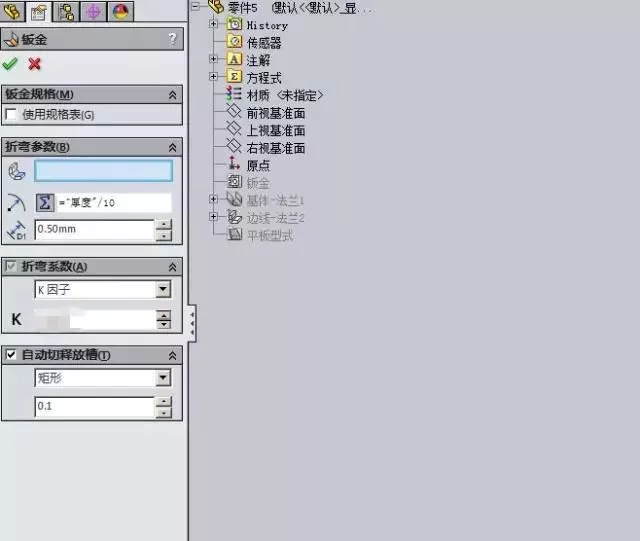
Task: Click the Σ equation button for bend radius
Action: pyautogui.click(x=44, y=203)
